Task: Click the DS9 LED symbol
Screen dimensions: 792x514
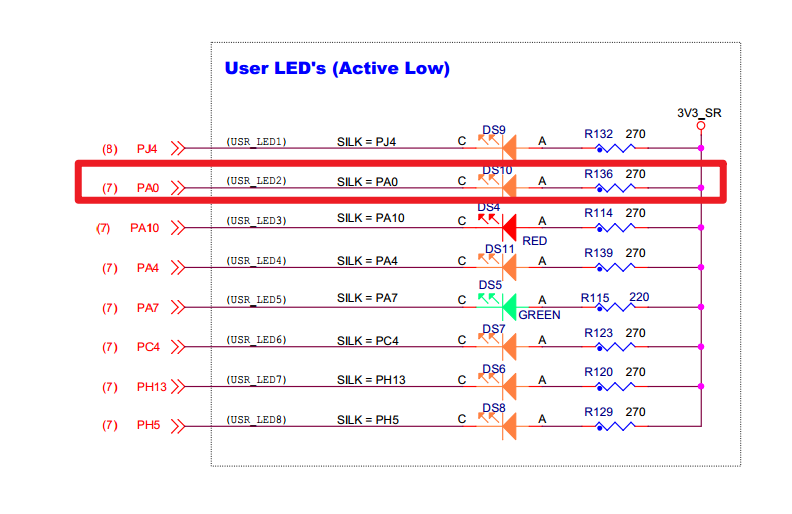Action: click(503, 145)
